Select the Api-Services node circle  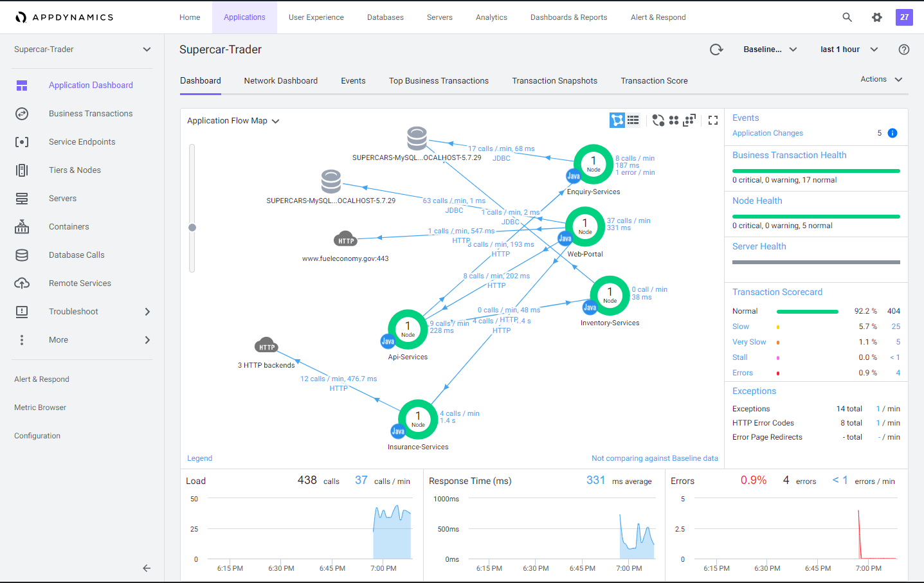408,329
